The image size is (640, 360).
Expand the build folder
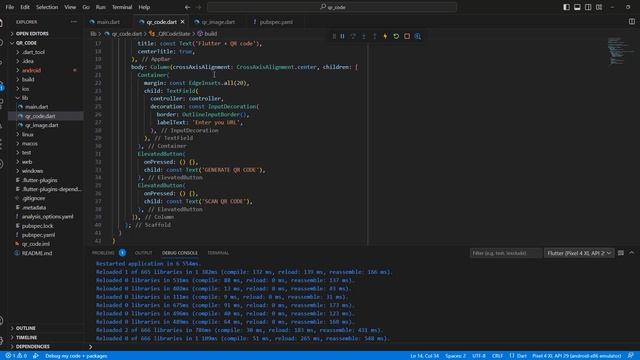(x=46, y=79)
